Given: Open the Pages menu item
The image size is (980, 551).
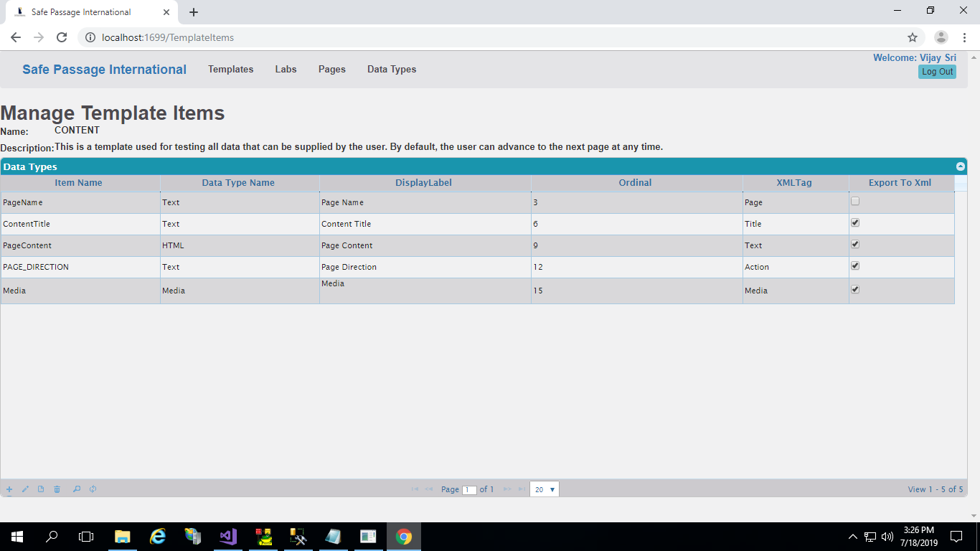Looking at the screenshot, I should [332, 70].
